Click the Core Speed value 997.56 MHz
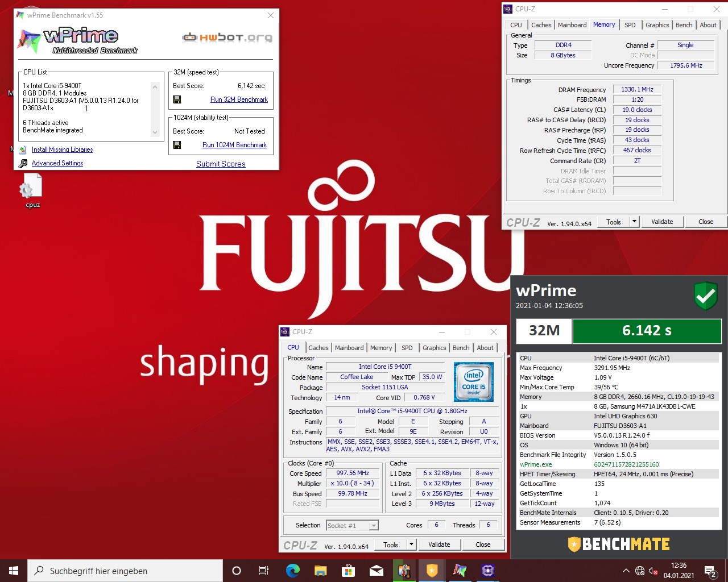728x582 pixels. (353, 473)
